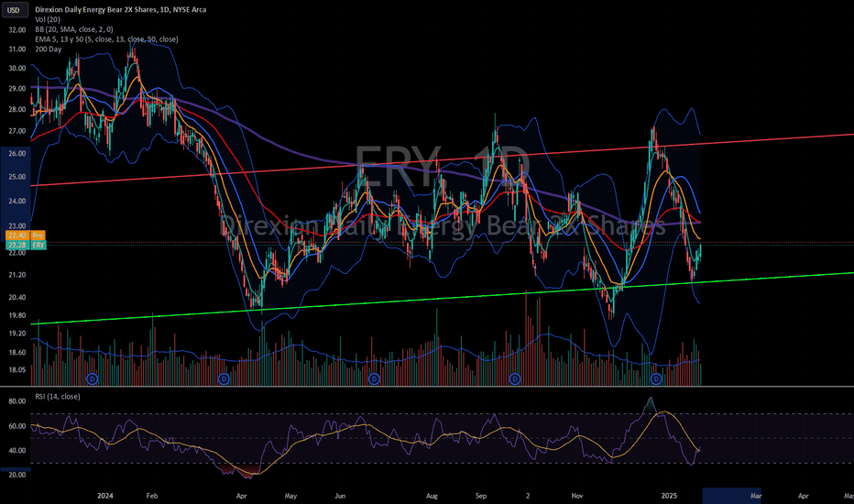Click the 18.05 price axis value

[17, 369]
